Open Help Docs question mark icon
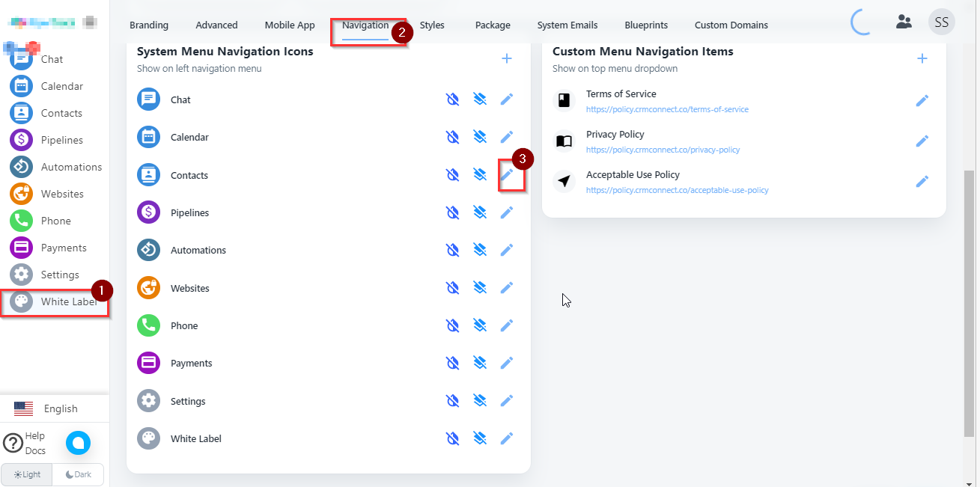 [13, 443]
